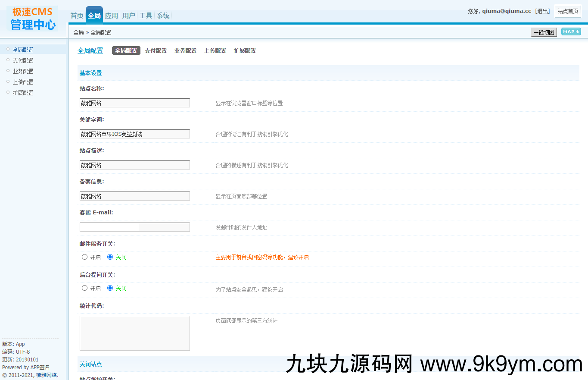Click the 极速CMS管理中心 logo
This screenshot has height=380, width=588.
[33, 19]
